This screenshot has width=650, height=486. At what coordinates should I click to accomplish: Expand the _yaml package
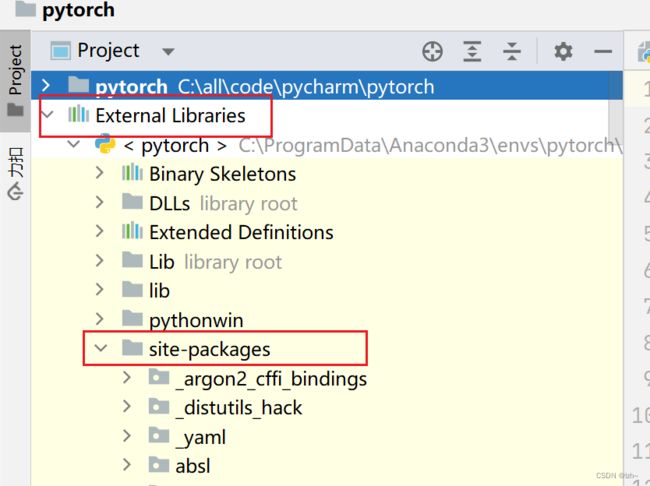pyautogui.click(x=126, y=435)
